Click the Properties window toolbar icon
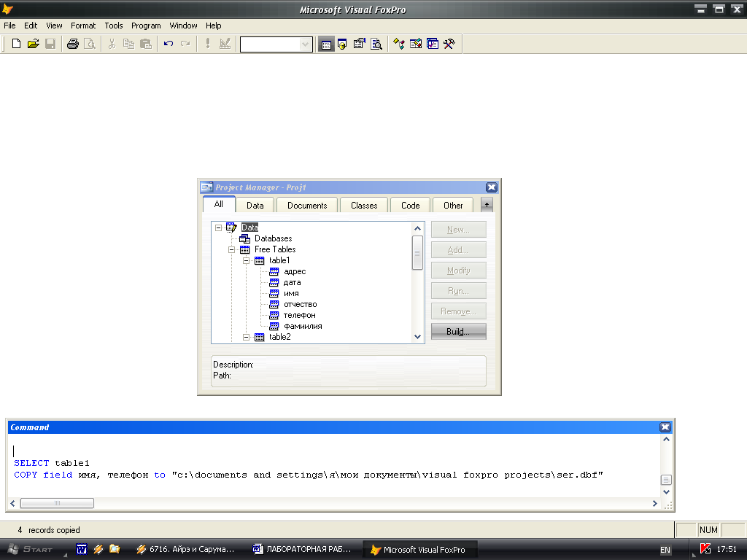 pos(359,44)
